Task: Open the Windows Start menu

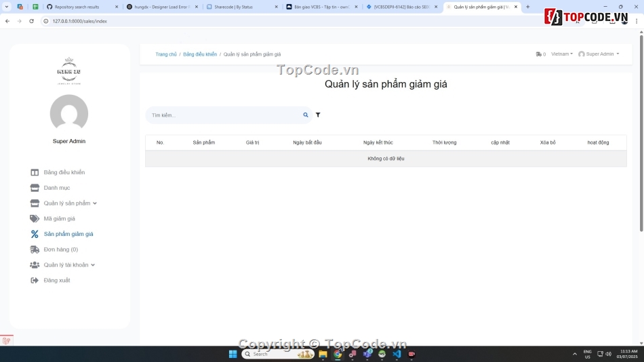Action: click(x=233, y=354)
